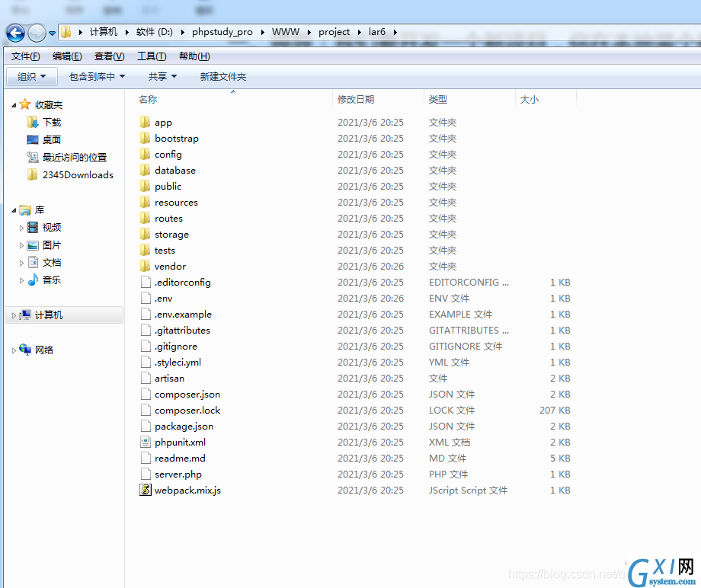Select the vendor folder icon
Screen dimensions: 701x588
click(x=145, y=266)
